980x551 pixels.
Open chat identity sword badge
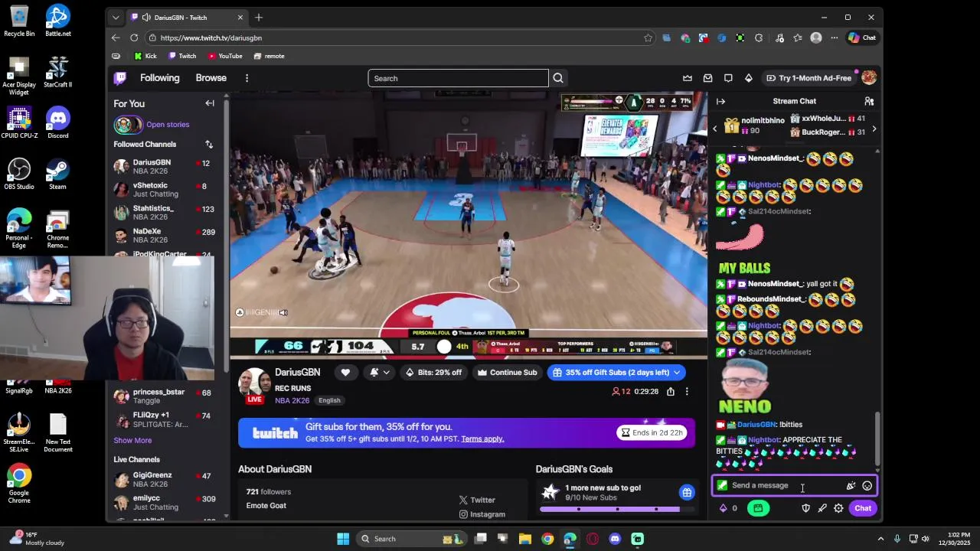[x=722, y=485]
